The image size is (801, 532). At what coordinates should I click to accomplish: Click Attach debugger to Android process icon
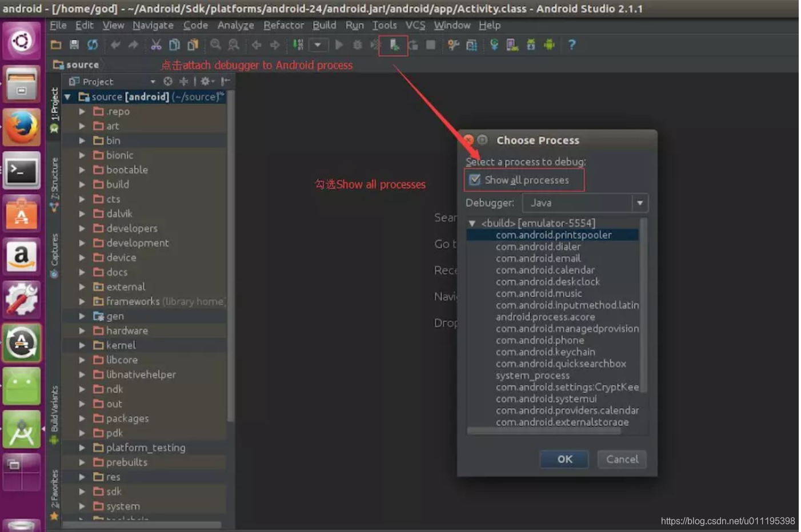394,45
